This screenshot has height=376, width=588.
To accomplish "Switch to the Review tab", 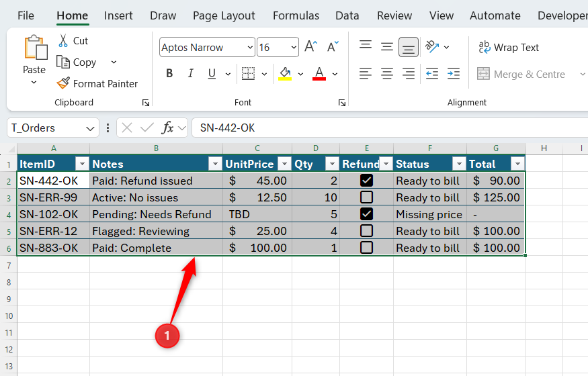I will pos(394,15).
